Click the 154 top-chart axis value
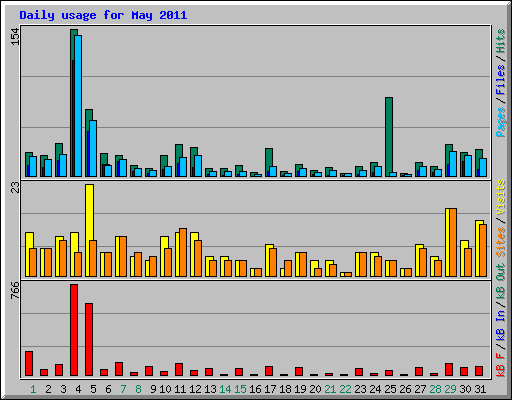The width and height of the screenshot is (512, 400). point(15,36)
